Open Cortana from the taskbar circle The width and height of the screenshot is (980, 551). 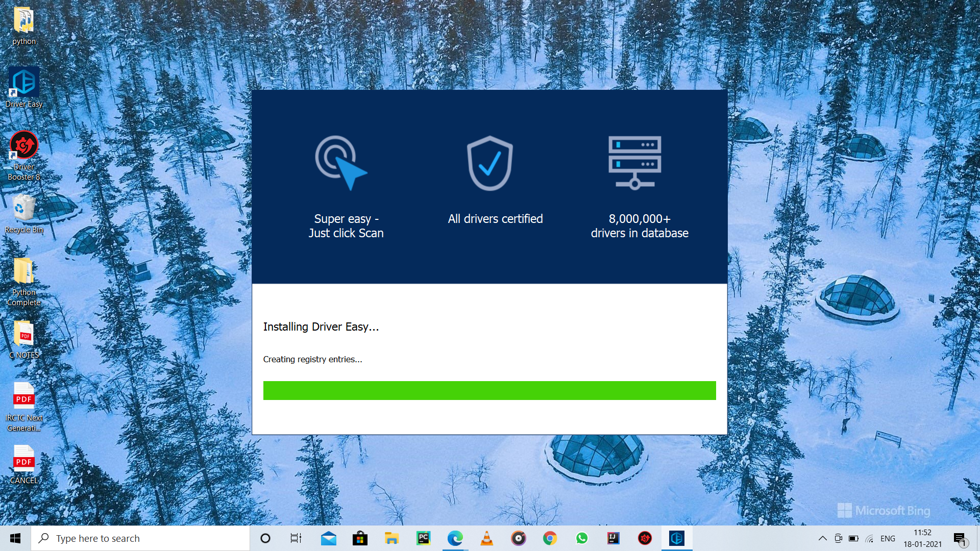coord(265,538)
